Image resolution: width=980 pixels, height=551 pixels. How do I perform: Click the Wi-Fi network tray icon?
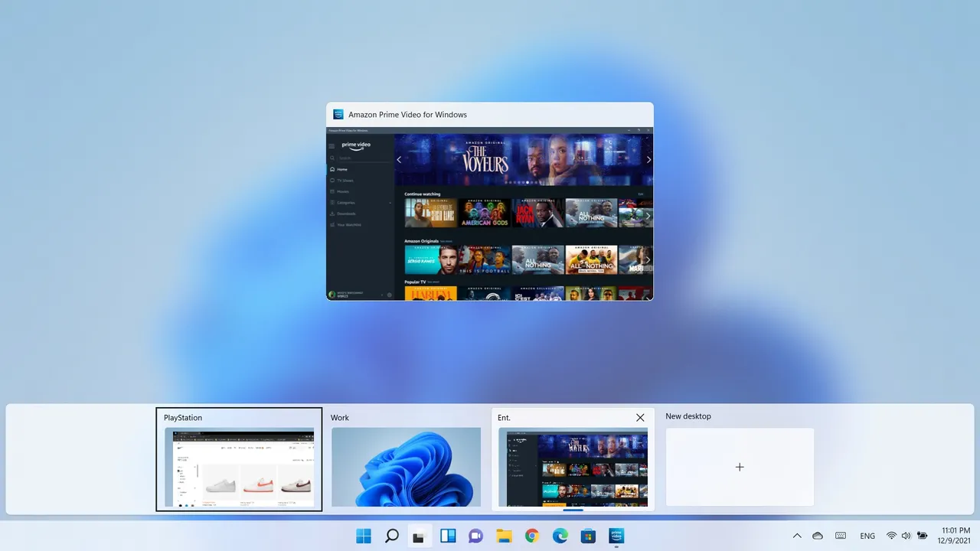(891, 536)
